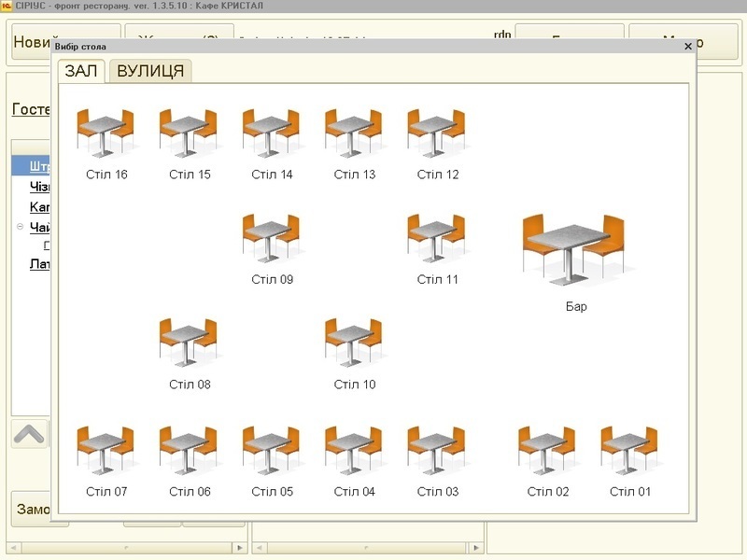747x560 pixels.
Task: Pick the Стіл 14 table icon
Action: tap(272, 133)
